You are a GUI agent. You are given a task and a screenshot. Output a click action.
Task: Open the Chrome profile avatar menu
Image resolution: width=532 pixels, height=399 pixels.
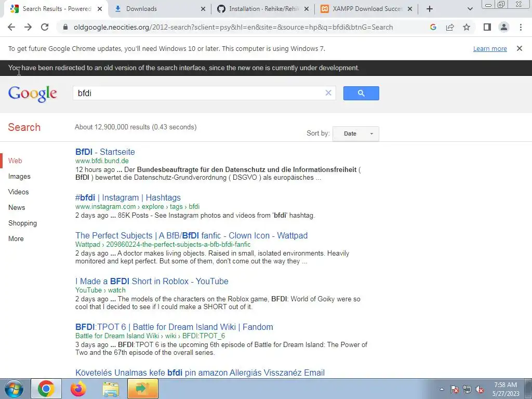(x=504, y=27)
